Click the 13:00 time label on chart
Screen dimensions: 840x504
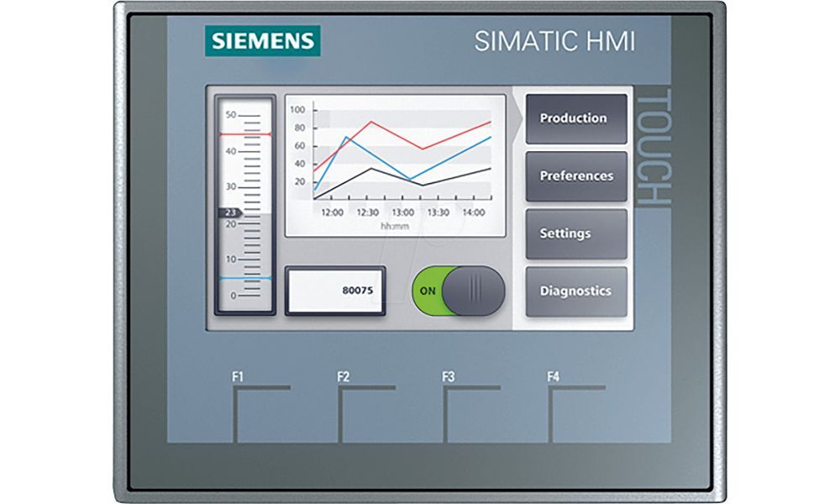pyautogui.click(x=403, y=213)
